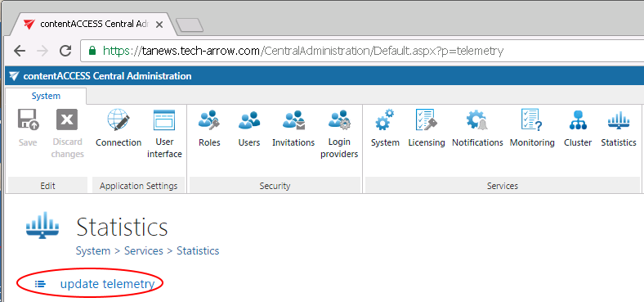
Task: Close the contentACCESS browser tab
Action: 159,25
